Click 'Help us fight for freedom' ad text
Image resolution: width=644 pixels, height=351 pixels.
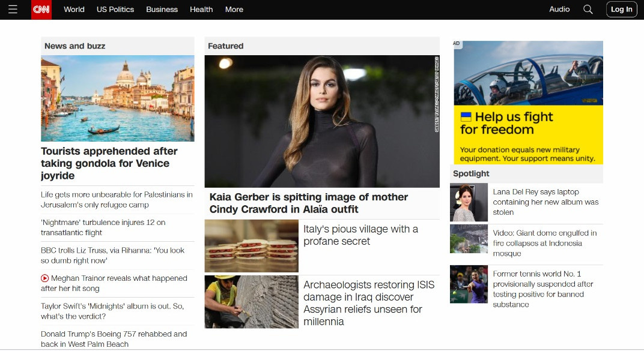coord(507,123)
